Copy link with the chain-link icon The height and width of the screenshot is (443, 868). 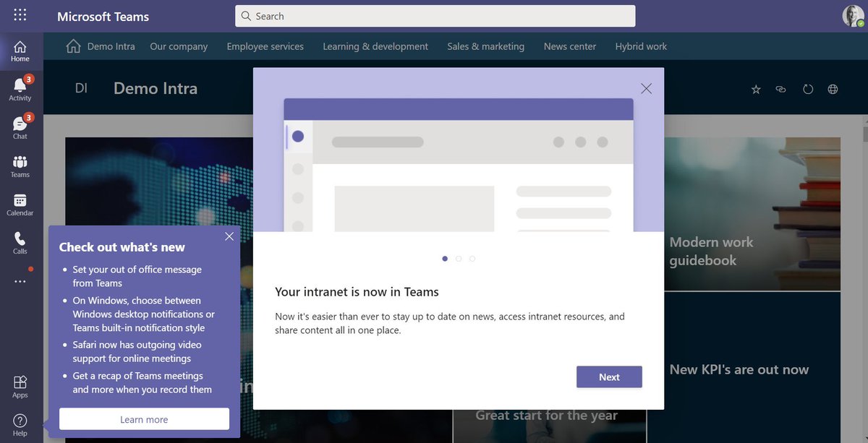781,89
